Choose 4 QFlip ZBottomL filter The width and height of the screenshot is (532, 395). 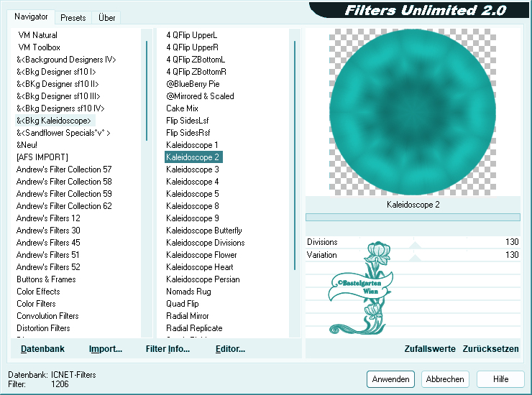coord(196,60)
